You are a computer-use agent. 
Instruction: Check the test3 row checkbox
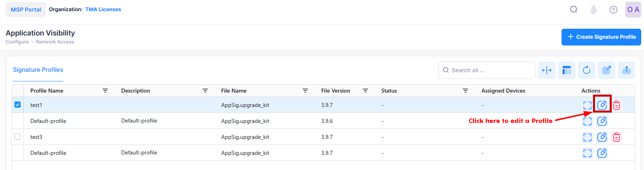[x=18, y=136]
